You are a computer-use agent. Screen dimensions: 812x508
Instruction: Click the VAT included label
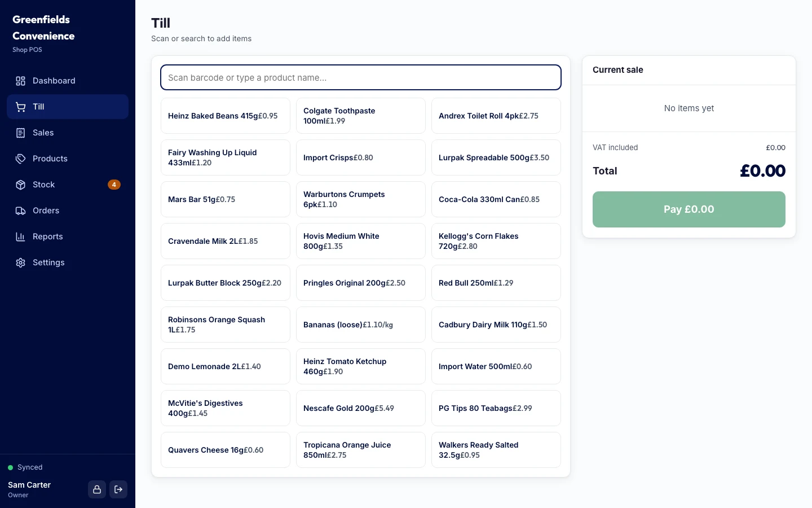click(x=615, y=147)
